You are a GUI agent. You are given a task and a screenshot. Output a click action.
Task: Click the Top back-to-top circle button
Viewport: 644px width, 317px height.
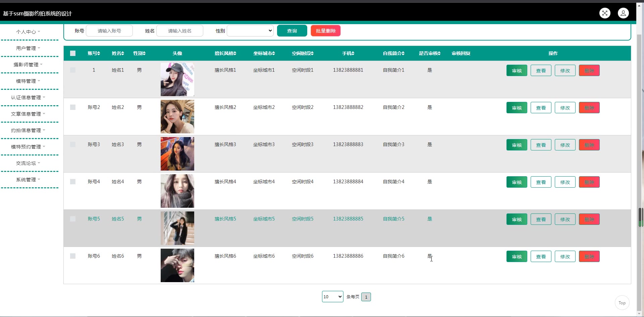click(622, 303)
